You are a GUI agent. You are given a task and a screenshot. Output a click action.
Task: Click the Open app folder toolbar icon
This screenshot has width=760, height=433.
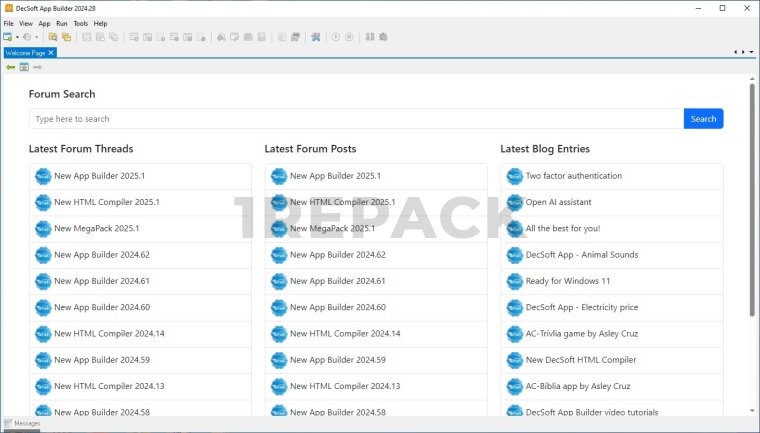tap(53, 37)
